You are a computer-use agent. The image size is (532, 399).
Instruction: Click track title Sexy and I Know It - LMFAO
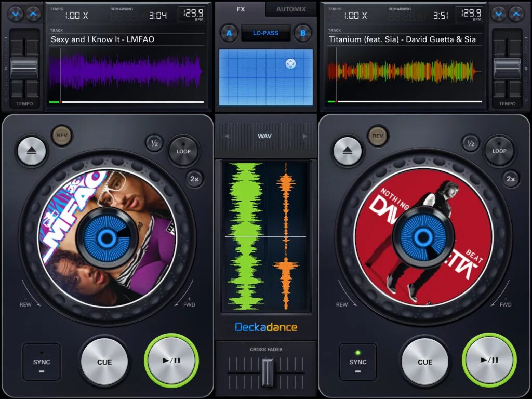coord(102,39)
